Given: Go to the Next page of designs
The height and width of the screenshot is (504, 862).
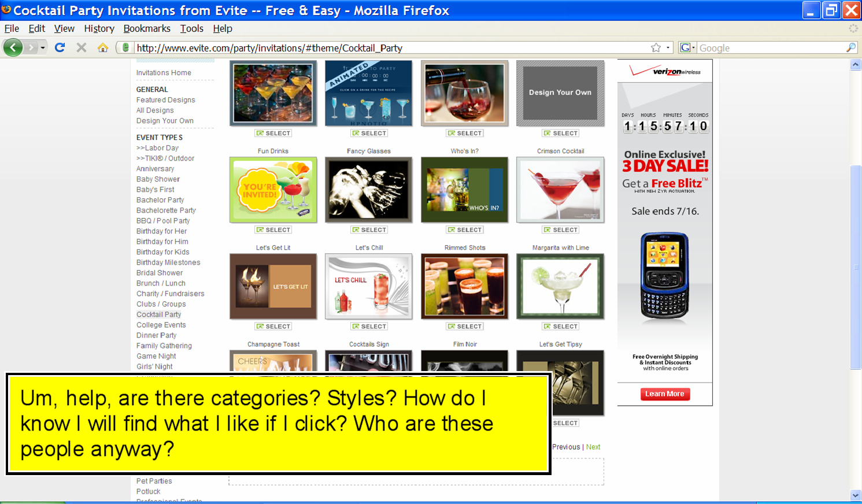Looking at the screenshot, I should (593, 447).
